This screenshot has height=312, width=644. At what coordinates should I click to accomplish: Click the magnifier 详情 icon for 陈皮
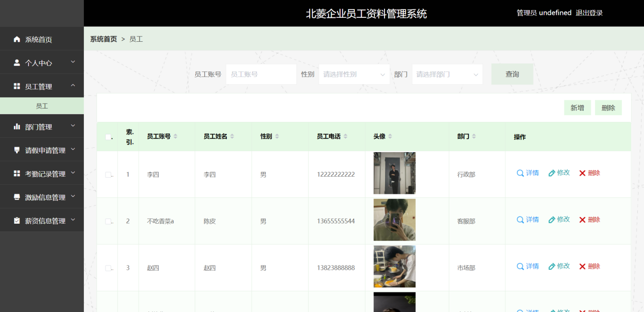click(x=520, y=219)
